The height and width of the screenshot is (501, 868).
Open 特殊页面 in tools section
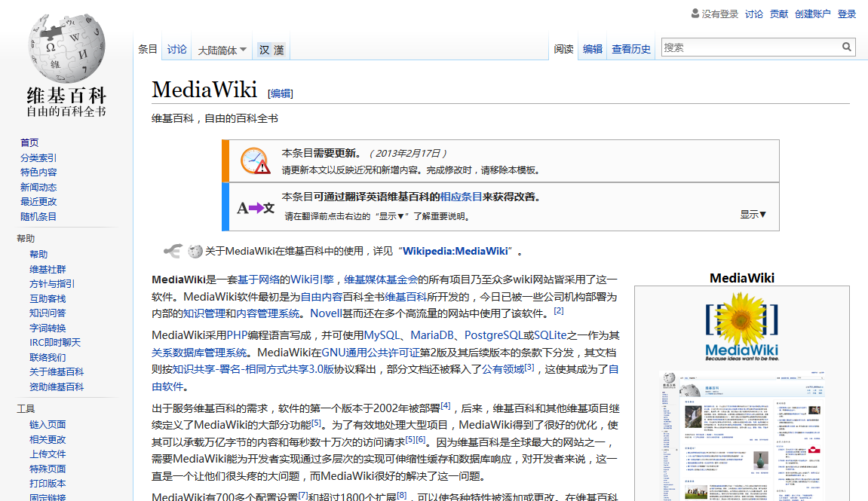(48, 469)
